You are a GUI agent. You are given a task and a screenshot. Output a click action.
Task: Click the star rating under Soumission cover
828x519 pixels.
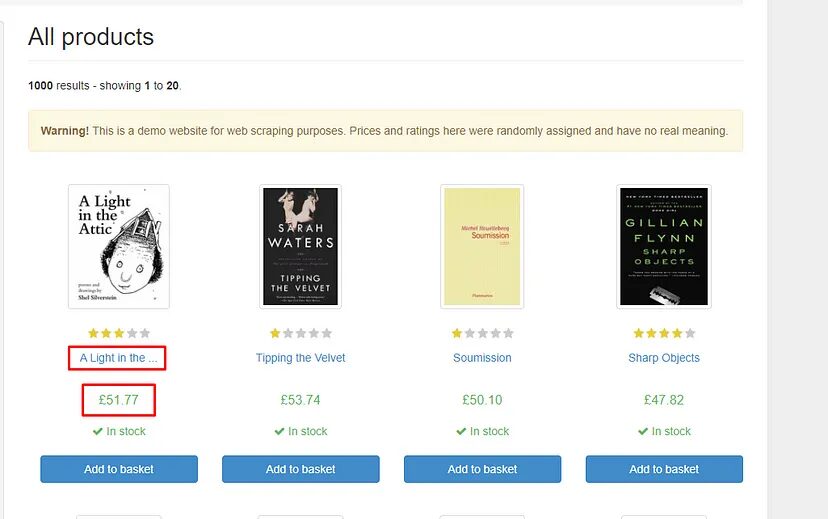pos(482,333)
